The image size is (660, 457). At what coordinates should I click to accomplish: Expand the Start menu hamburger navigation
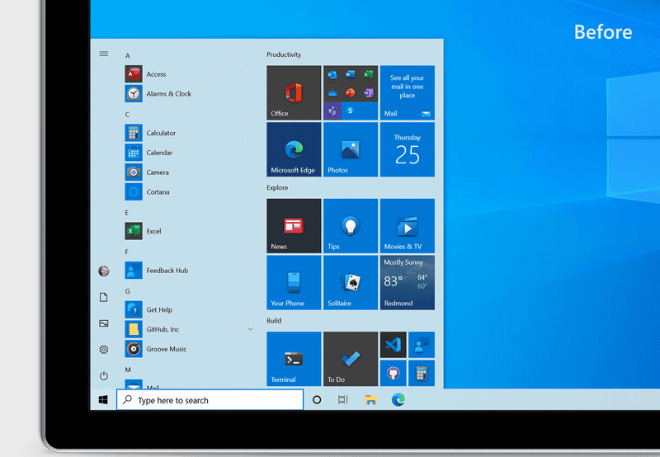(x=104, y=54)
